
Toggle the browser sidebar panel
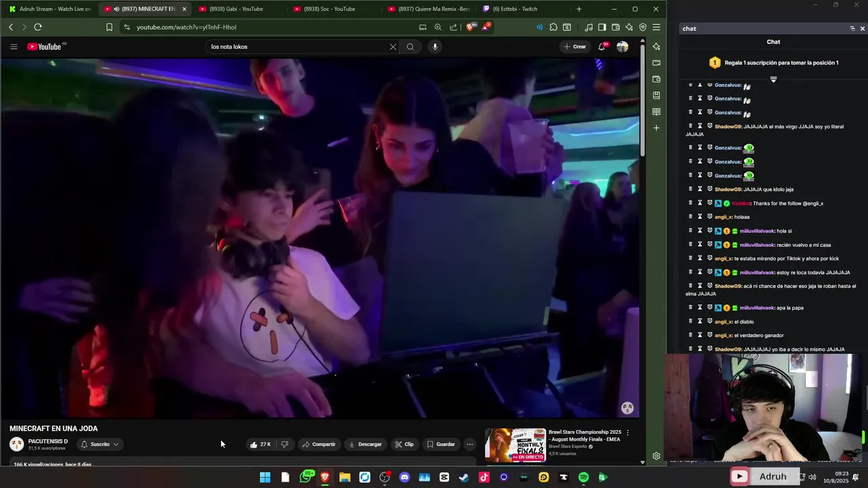pyautogui.click(x=601, y=27)
